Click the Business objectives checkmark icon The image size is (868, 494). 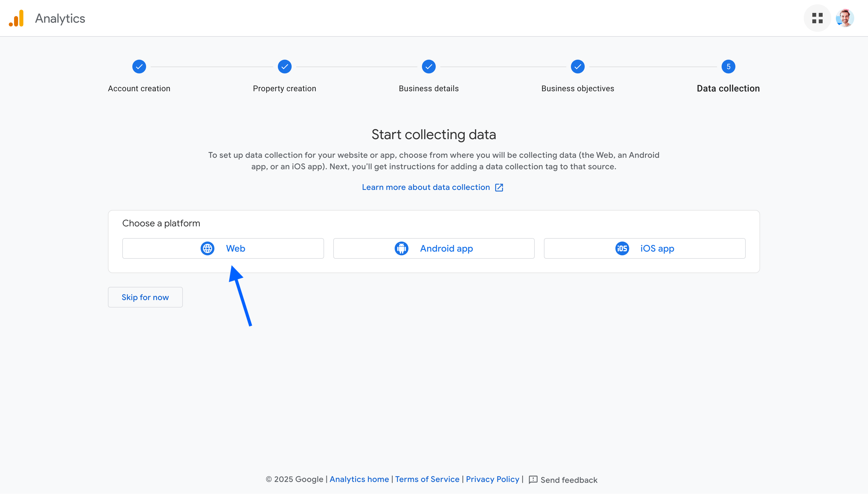coord(578,66)
